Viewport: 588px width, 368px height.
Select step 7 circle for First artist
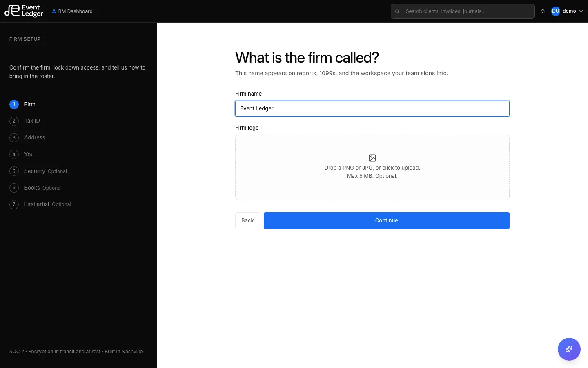click(x=14, y=204)
